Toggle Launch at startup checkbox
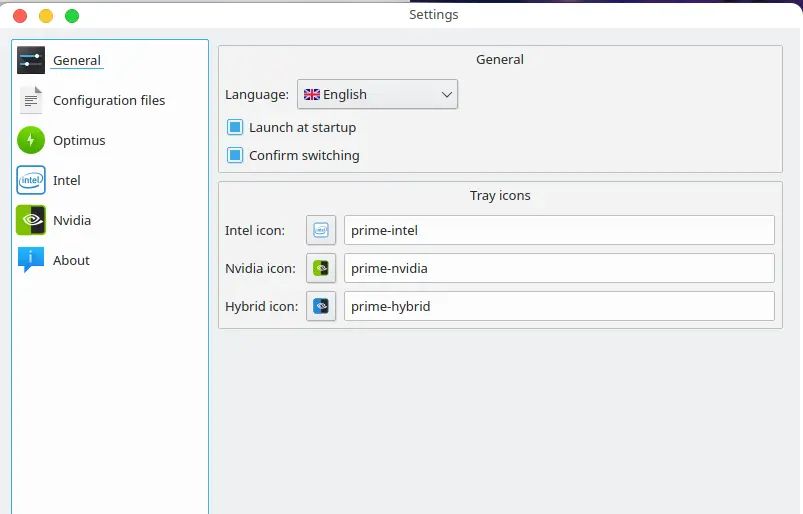This screenshot has height=514, width=803. click(235, 127)
